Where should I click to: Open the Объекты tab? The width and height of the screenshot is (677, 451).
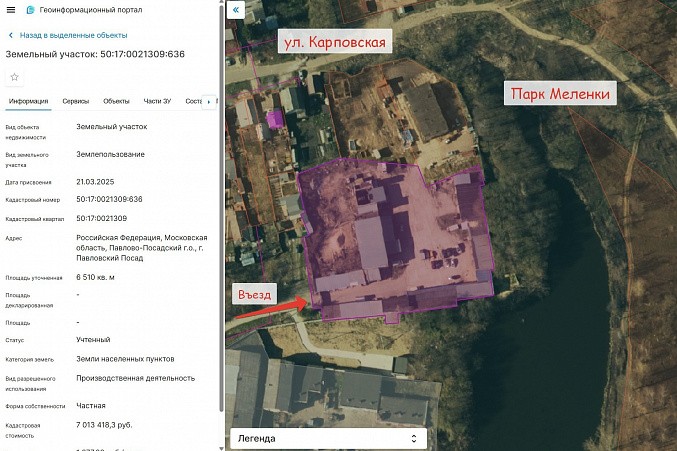tap(116, 101)
